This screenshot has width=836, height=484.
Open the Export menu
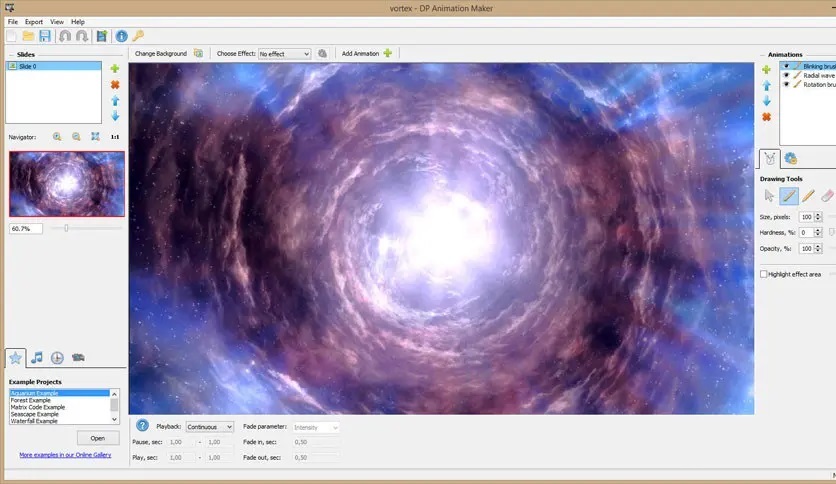point(34,22)
